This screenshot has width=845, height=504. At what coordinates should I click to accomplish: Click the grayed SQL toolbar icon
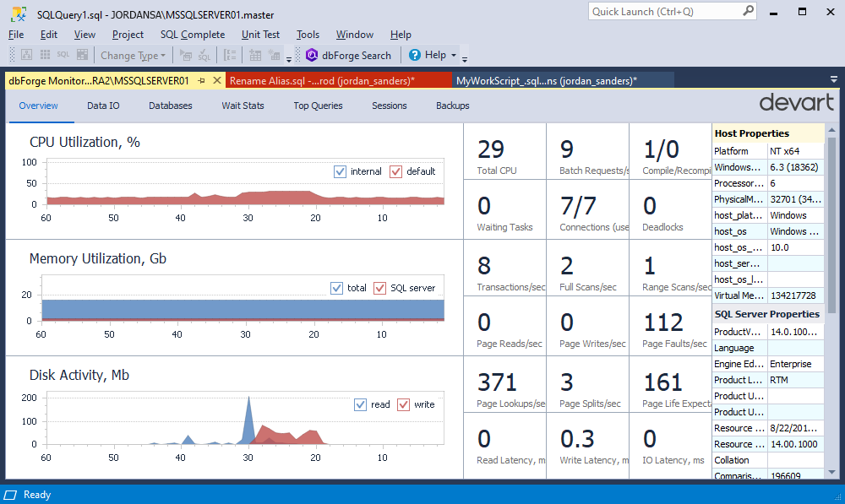point(63,55)
